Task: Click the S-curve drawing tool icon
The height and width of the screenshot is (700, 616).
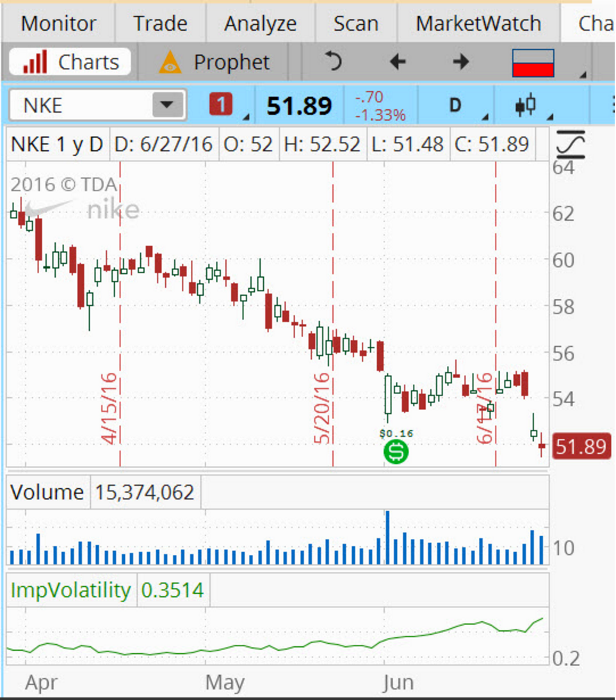Action: pyautogui.click(x=571, y=144)
